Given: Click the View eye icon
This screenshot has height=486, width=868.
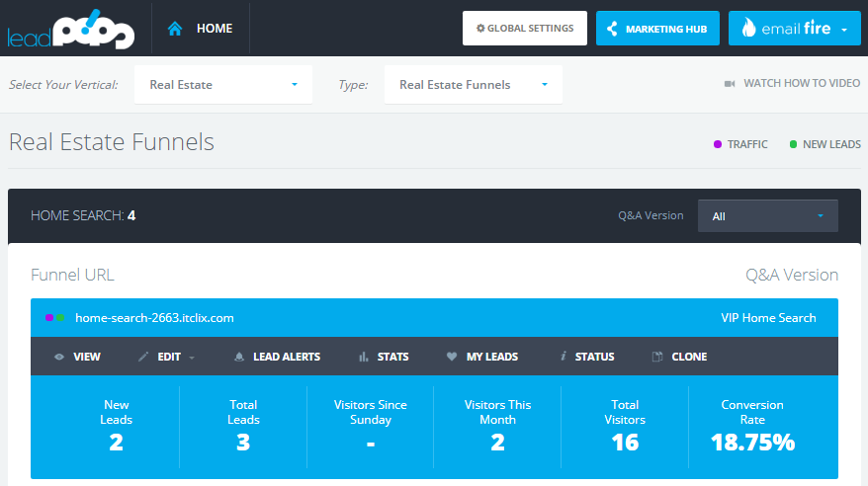Looking at the screenshot, I should [59, 358].
